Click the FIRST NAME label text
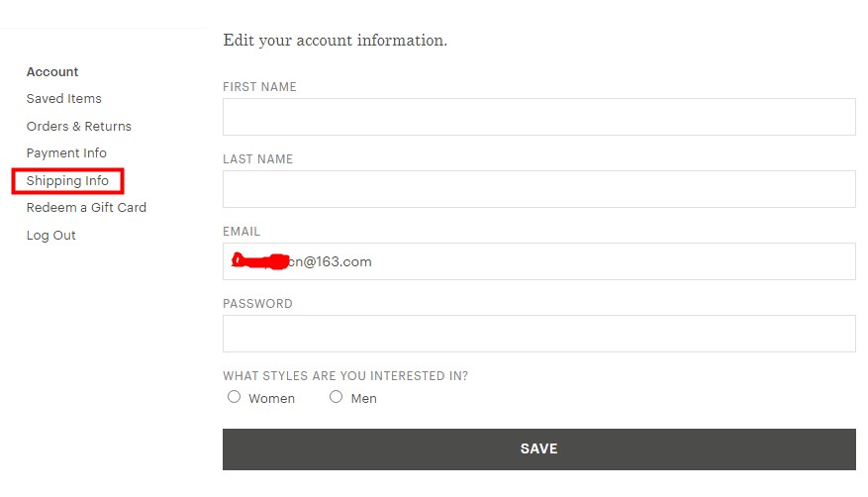The width and height of the screenshot is (868, 497). coord(259,87)
